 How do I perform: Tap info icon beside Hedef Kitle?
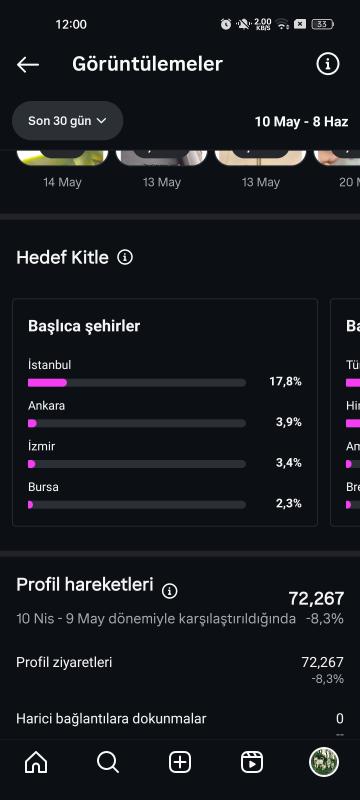125,257
